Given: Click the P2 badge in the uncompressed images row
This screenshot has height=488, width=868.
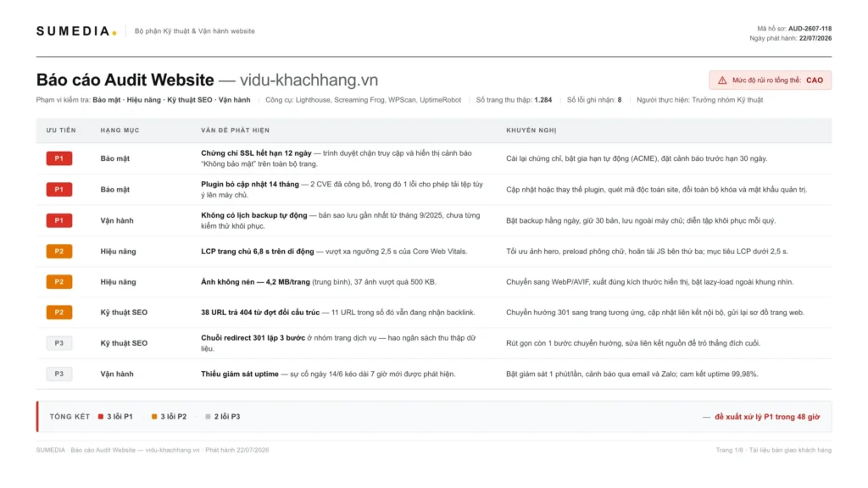Looking at the screenshot, I should click(x=59, y=281).
